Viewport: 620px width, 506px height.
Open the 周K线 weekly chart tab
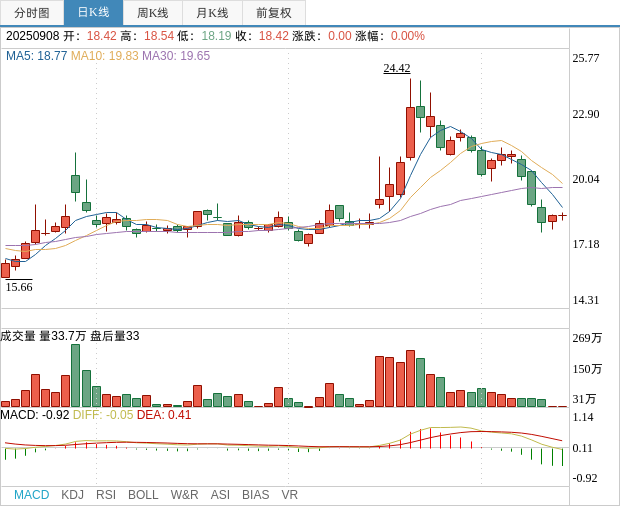153,13
